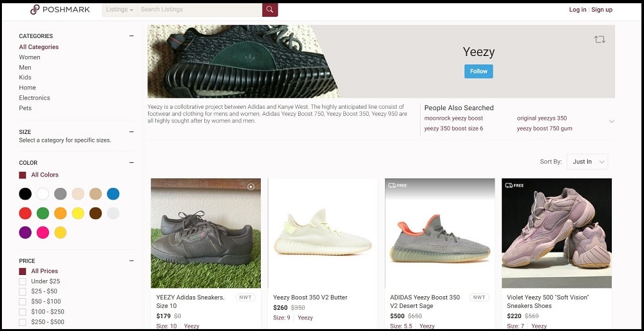This screenshot has width=644, height=331.
Task: Play video on YEEZY Adidas Sneakers listing
Action: [x=251, y=187]
